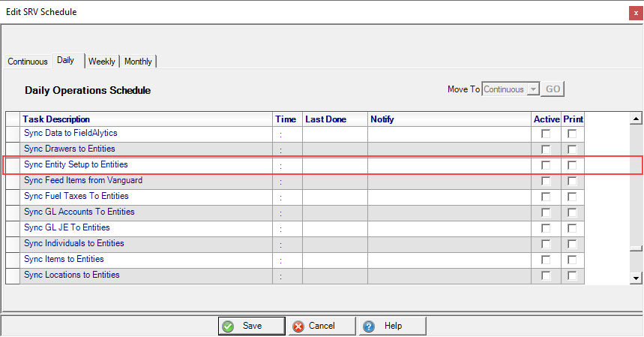Tick Active for Sync Entity Setup to Entities
The height and width of the screenshot is (337, 644).
click(546, 165)
